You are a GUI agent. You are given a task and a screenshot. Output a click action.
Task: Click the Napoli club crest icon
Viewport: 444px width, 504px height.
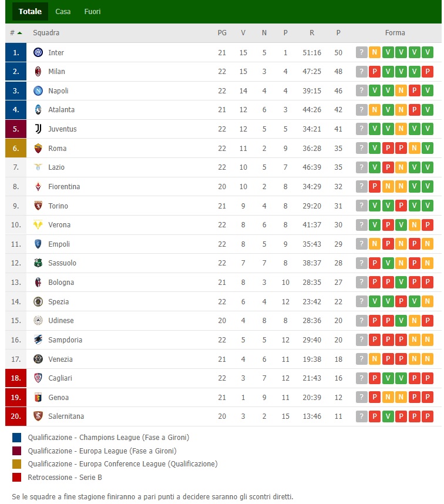(x=38, y=90)
